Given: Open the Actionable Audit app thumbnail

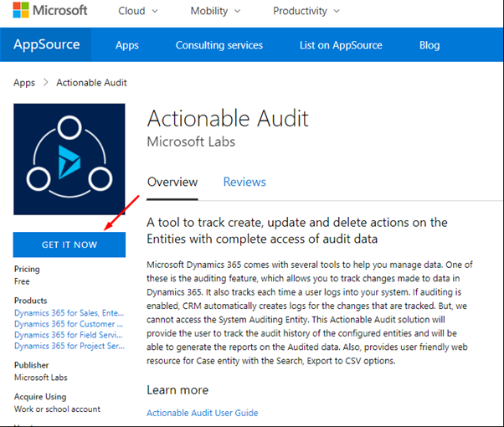Looking at the screenshot, I should click(69, 159).
